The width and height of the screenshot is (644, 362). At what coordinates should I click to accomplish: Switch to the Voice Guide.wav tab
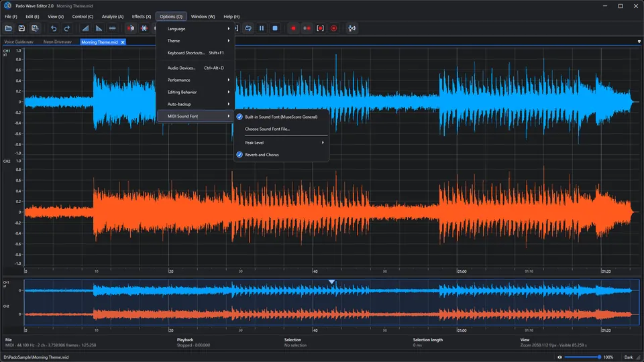click(19, 42)
